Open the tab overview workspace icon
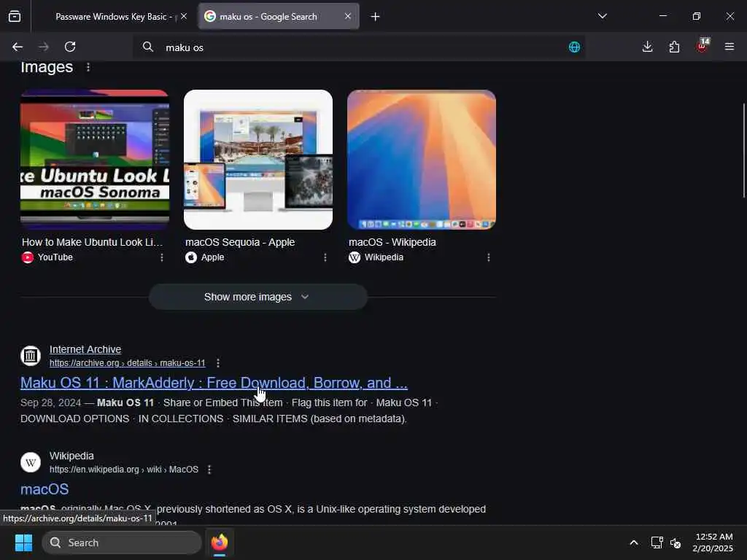747x560 pixels. click(x=15, y=16)
